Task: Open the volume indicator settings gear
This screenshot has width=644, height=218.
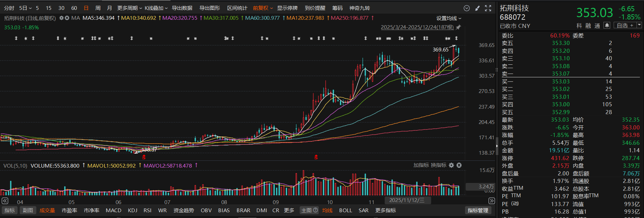Action: click(x=451, y=165)
